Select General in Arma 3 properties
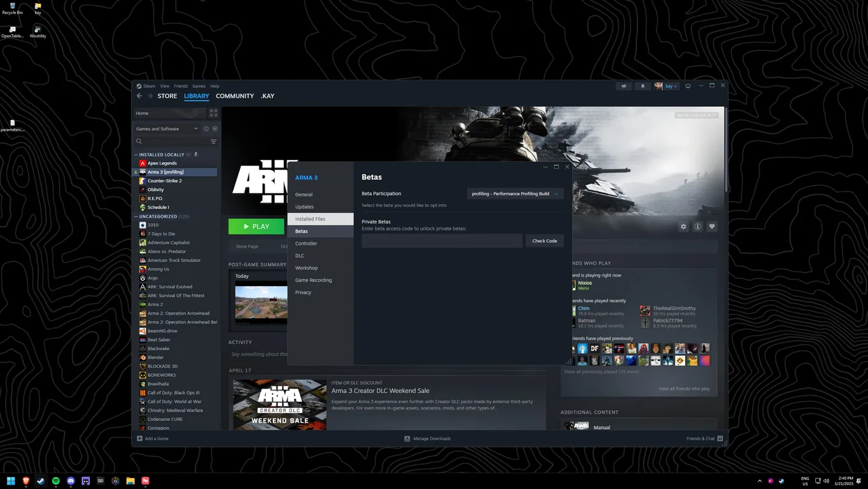Image resolution: width=868 pixels, height=489 pixels. pyautogui.click(x=321, y=194)
